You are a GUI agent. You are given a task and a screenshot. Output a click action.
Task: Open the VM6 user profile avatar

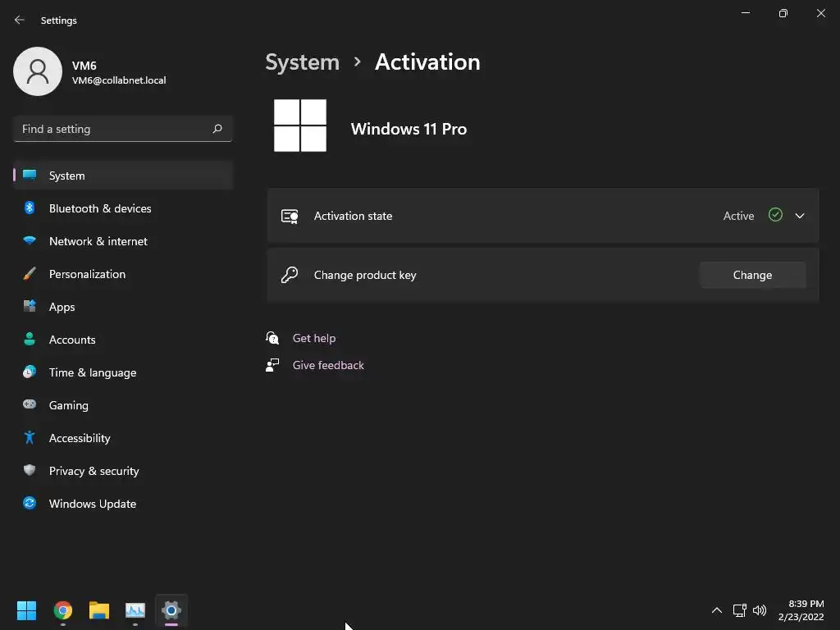pyautogui.click(x=38, y=71)
